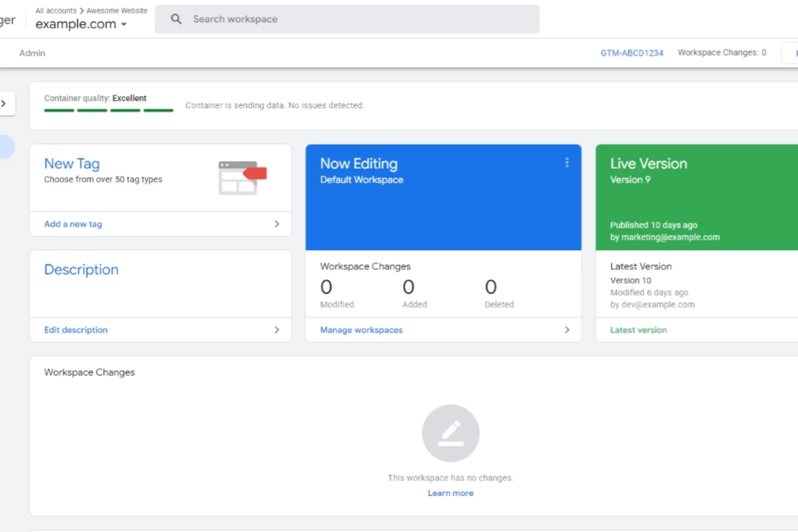Click the All accounts breadcrumb
The image size is (798, 532).
[x=56, y=11]
